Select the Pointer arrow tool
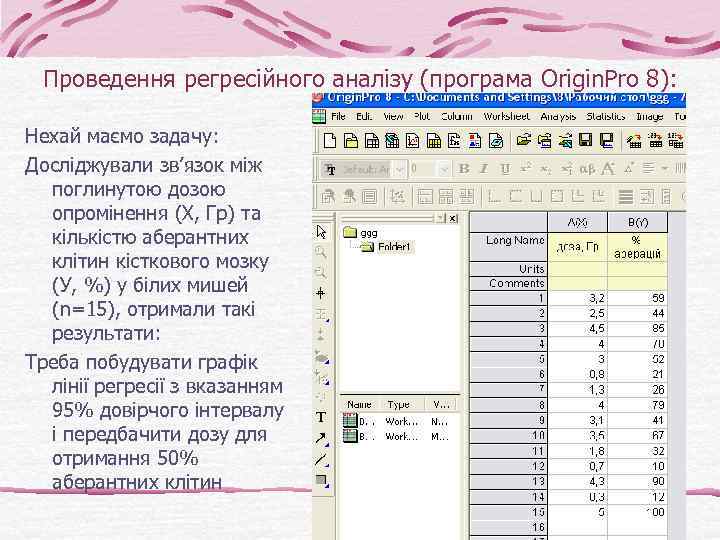The height and width of the screenshot is (540, 720). pos(321,232)
